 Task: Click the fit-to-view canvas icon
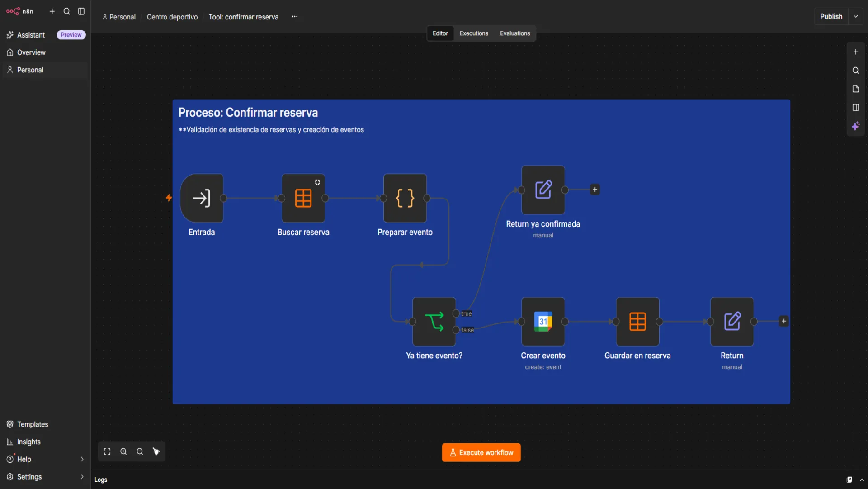point(107,451)
